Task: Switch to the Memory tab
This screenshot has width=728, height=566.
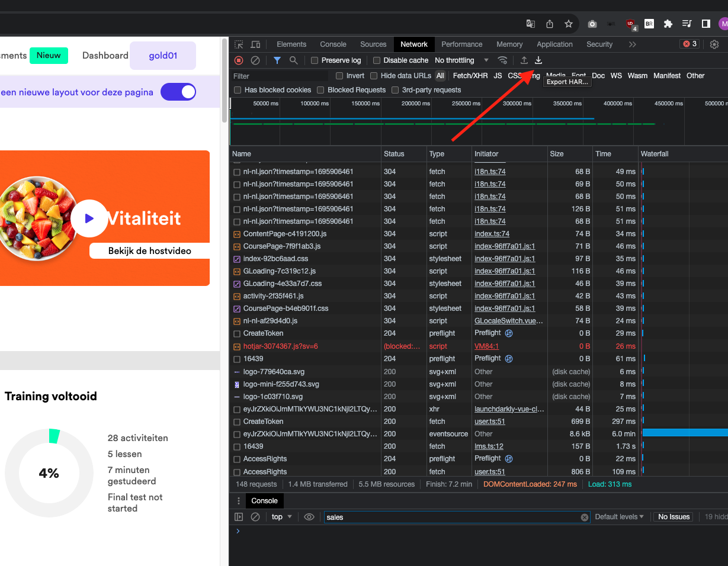Action: point(509,44)
